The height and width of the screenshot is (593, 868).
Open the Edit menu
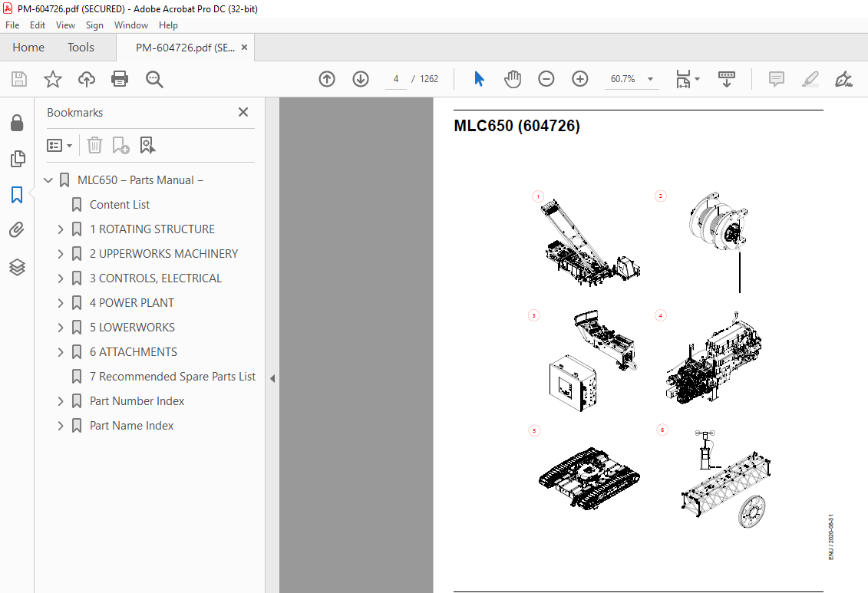(x=38, y=25)
